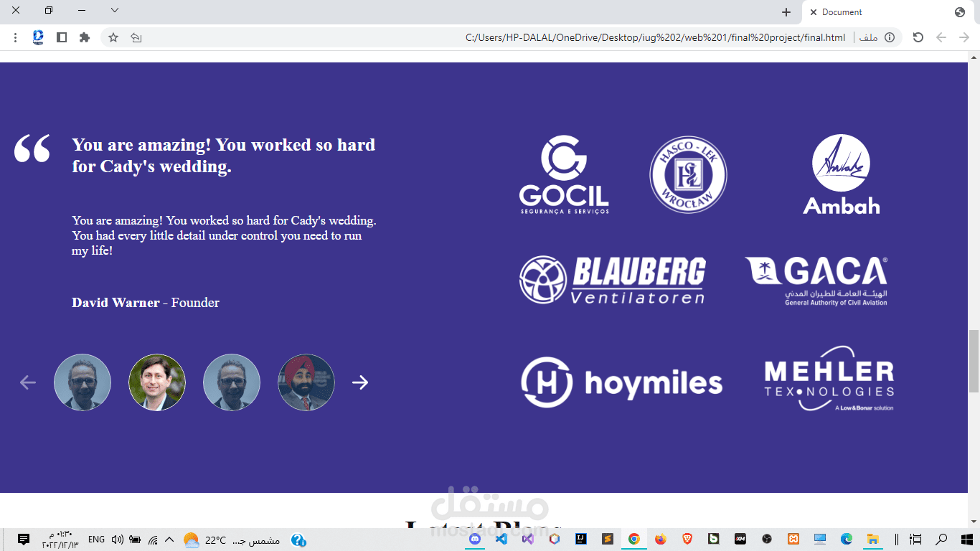The height and width of the screenshot is (551, 980).
Task: Open IntelliJ IDEA from taskbar
Action: [x=581, y=539]
